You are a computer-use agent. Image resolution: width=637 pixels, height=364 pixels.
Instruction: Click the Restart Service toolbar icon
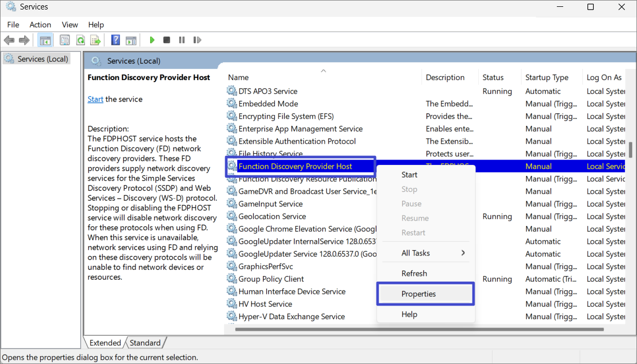(x=197, y=40)
